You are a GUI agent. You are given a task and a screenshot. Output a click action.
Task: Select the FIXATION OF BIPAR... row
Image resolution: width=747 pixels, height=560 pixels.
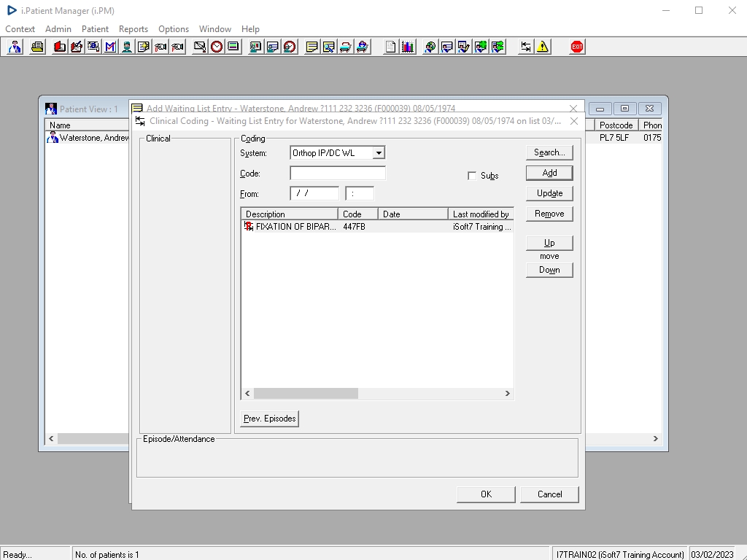point(377,227)
